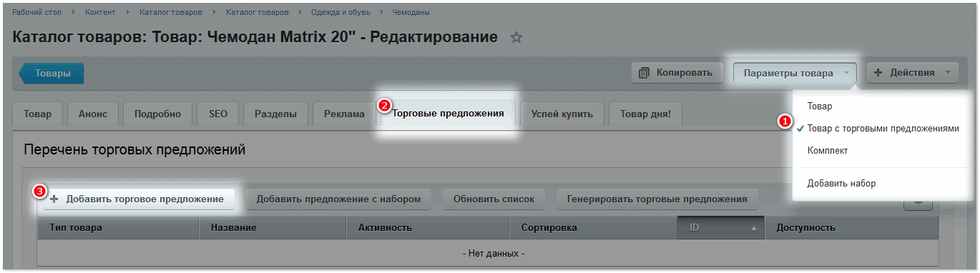This screenshot has width=980, height=273.
Task: Open Параметры товара dropdown
Action: tap(795, 73)
